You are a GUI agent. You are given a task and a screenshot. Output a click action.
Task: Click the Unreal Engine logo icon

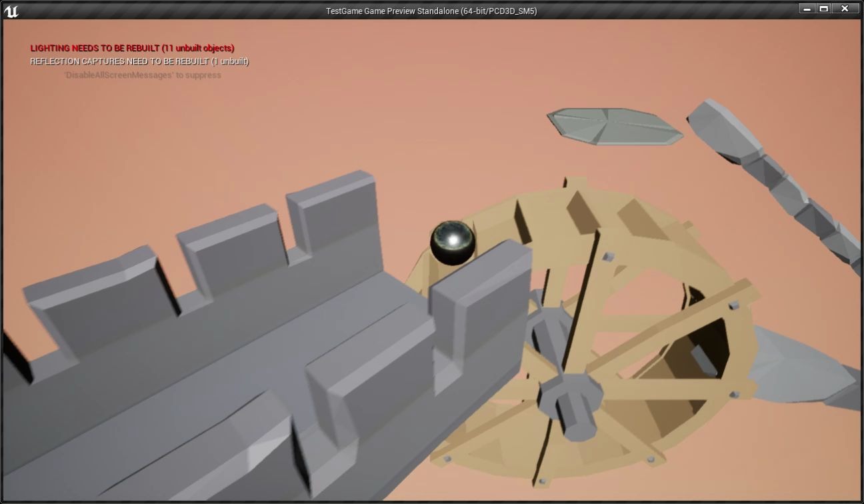(11, 9)
